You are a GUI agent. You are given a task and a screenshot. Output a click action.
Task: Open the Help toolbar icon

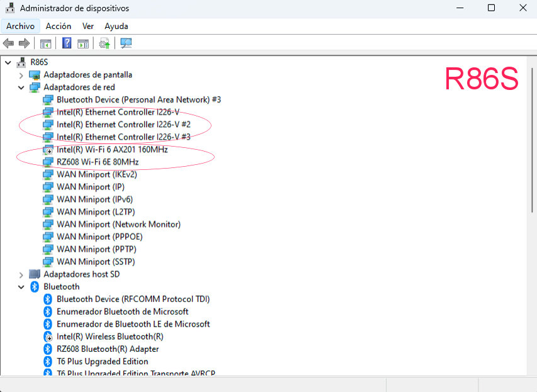(x=67, y=43)
